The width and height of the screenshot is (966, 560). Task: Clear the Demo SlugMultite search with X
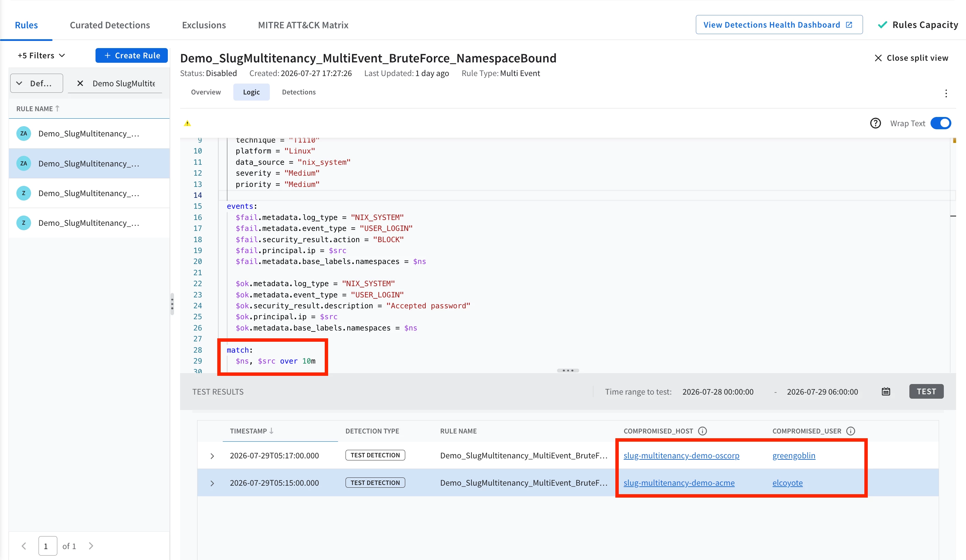click(80, 83)
